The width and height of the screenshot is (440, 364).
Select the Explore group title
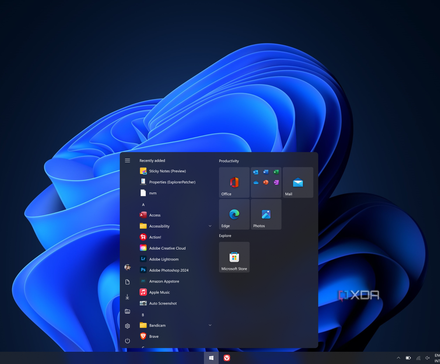(225, 236)
